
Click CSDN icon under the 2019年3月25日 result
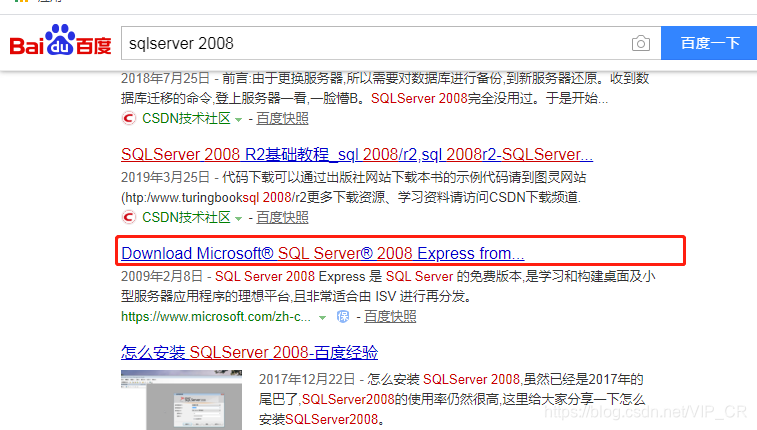point(128,217)
